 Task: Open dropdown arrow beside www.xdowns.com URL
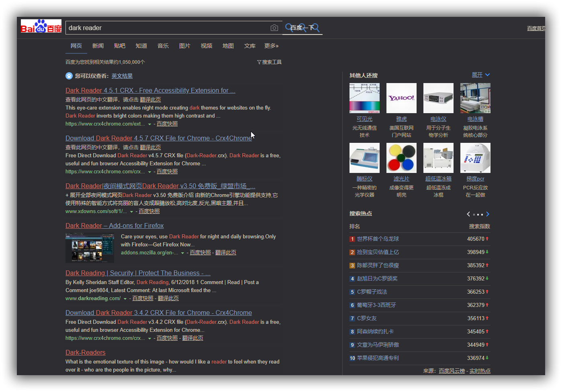131,212
